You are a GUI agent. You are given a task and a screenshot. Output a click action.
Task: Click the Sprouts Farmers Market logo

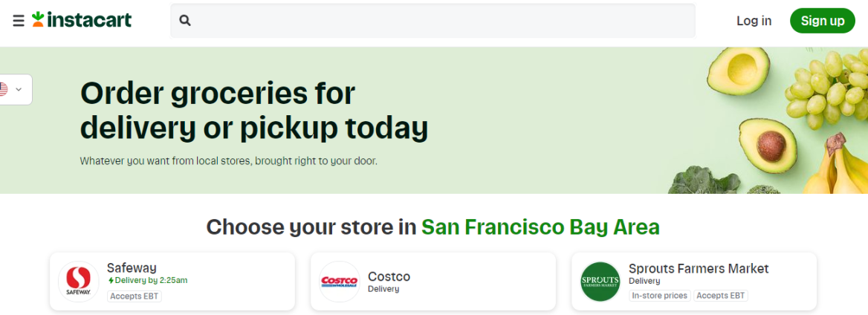click(600, 282)
